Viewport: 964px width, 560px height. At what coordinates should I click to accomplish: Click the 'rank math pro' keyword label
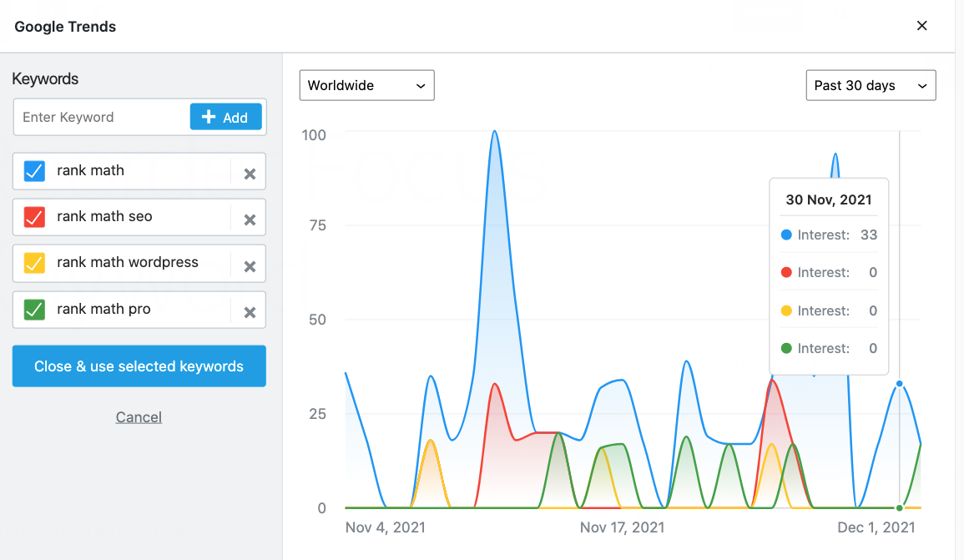[103, 309]
